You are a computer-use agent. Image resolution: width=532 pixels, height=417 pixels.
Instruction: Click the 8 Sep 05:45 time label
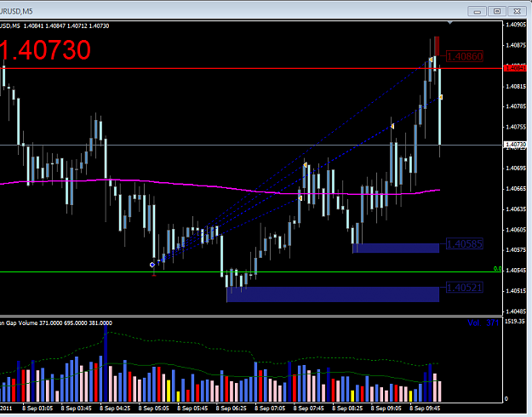pos(192,408)
